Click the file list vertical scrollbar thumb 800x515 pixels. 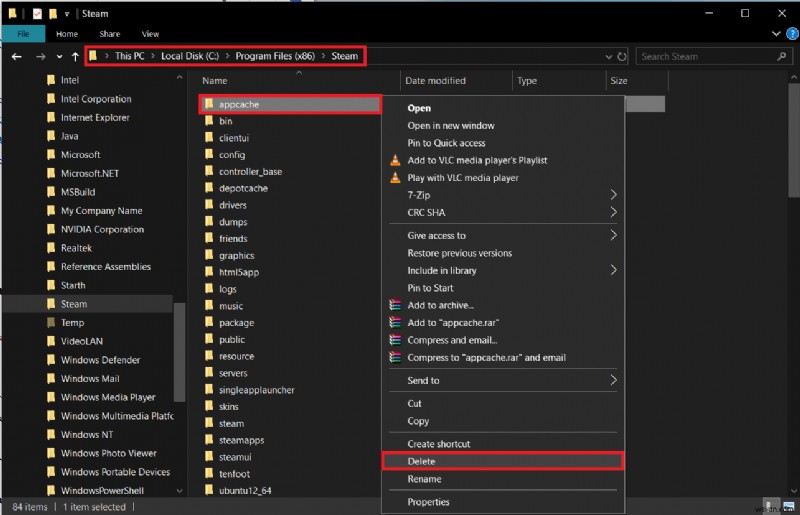(794, 140)
